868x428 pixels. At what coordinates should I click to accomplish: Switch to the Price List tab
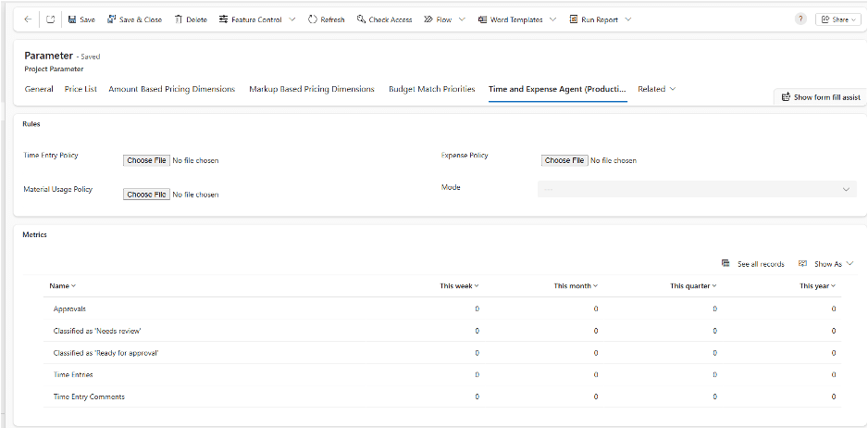tap(81, 89)
